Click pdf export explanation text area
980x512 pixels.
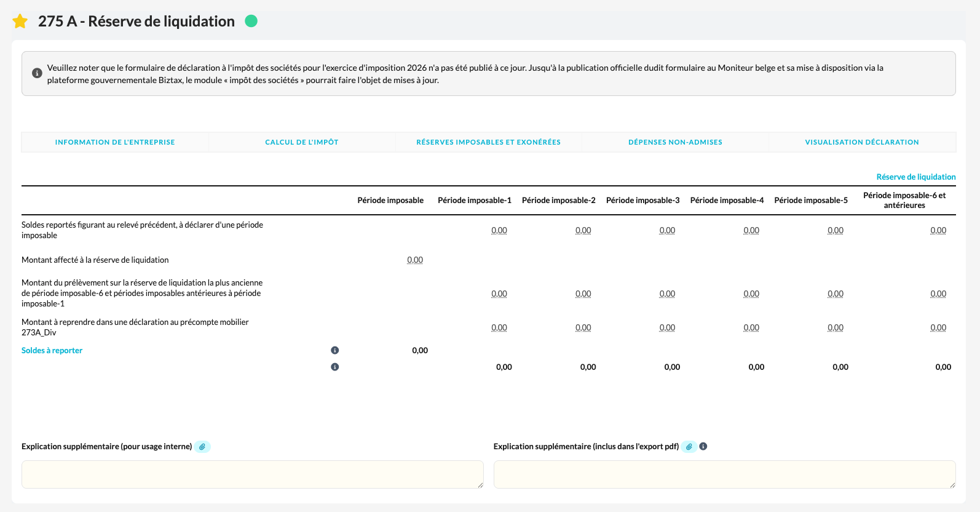coord(724,474)
